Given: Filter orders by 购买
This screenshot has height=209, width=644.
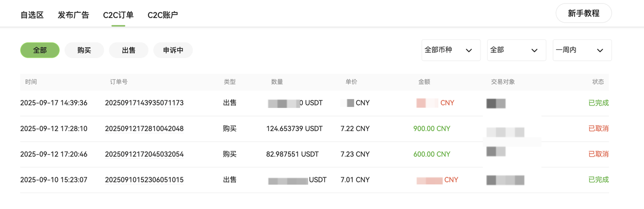Looking at the screenshot, I should coord(84,50).
